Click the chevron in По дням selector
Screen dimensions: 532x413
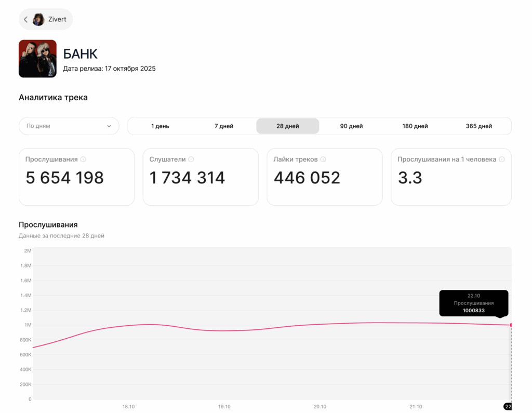[109, 126]
